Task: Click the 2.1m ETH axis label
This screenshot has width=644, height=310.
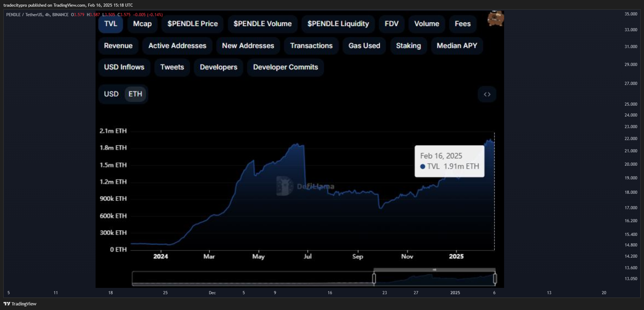Action: (113, 131)
